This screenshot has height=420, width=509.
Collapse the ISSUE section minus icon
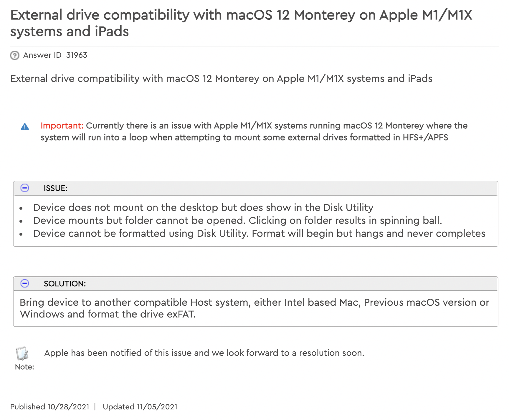[25, 188]
